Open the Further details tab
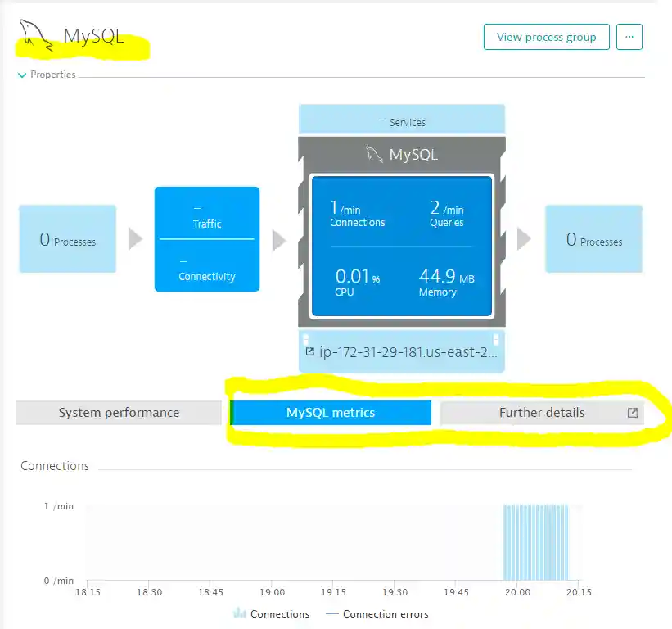Screen dimensions: 672x629 click(x=541, y=413)
